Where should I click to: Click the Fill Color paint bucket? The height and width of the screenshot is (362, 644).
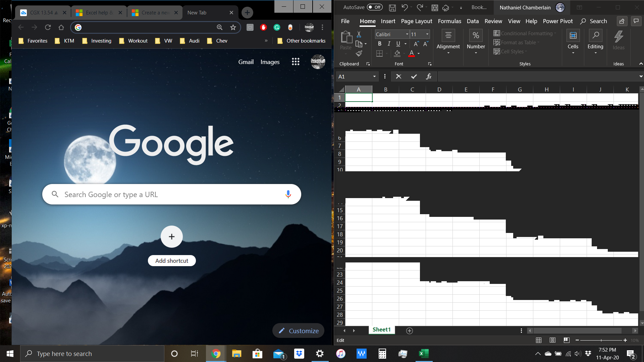point(397,53)
